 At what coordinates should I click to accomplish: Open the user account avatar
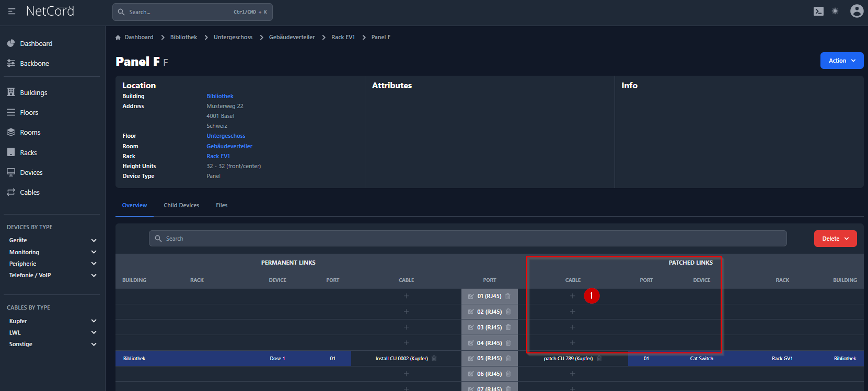[x=857, y=11]
